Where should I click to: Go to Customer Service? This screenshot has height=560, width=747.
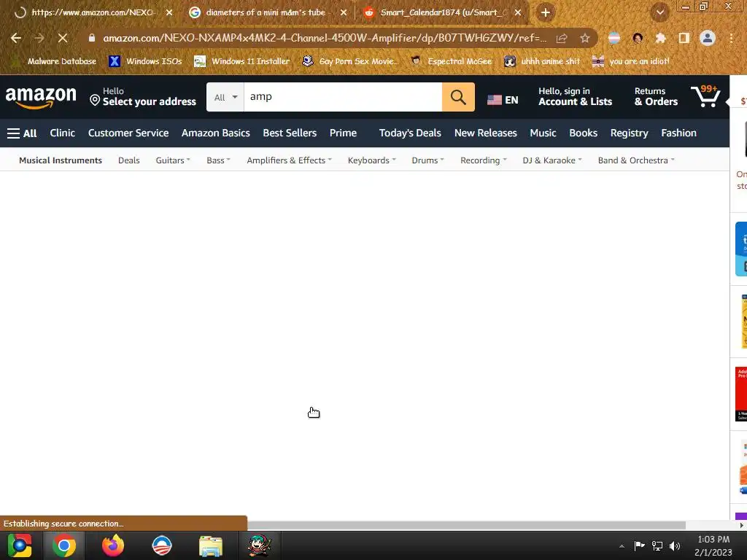(x=128, y=133)
